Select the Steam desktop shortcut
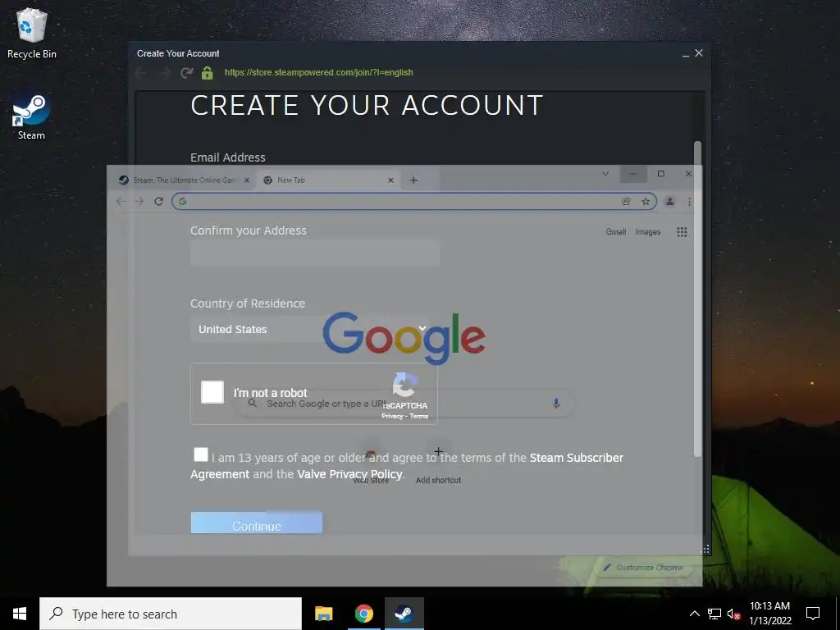840x630 pixels. [x=31, y=117]
